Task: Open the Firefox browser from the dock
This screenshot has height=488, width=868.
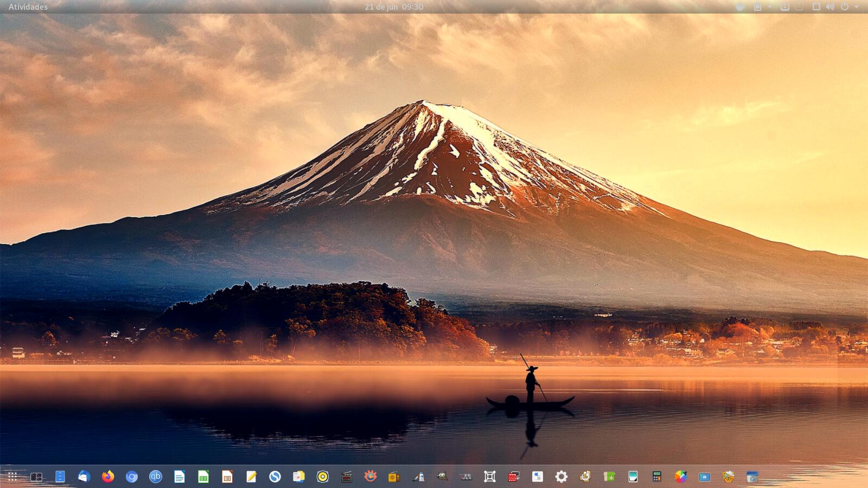Action: click(108, 477)
